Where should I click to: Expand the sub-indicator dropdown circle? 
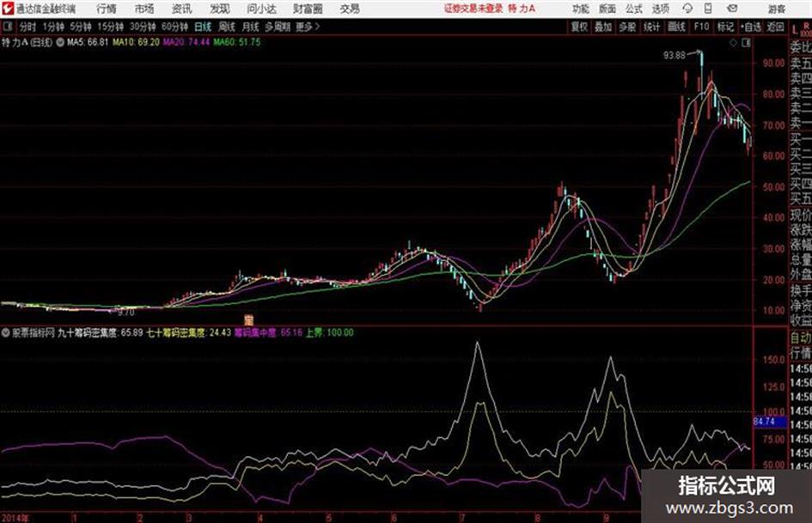click(6, 332)
